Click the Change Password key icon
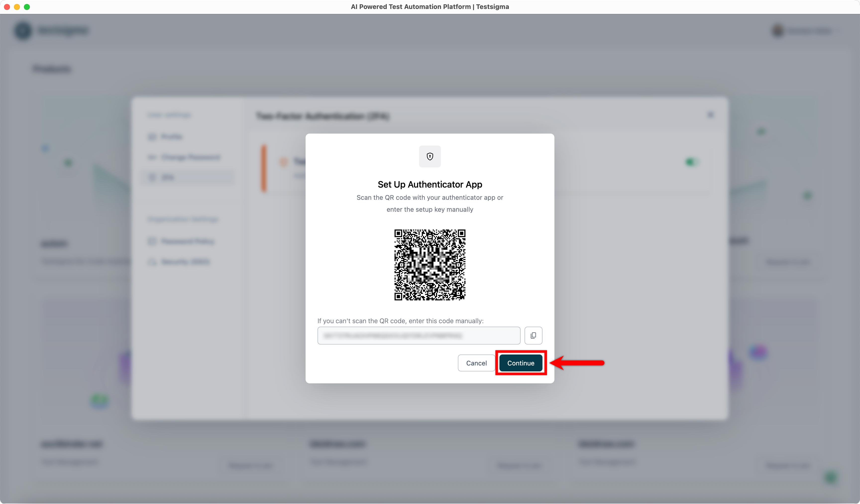Image resolution: width=860 pixels, height=504 pixels. pyautogui.click(x=152, y=157)
